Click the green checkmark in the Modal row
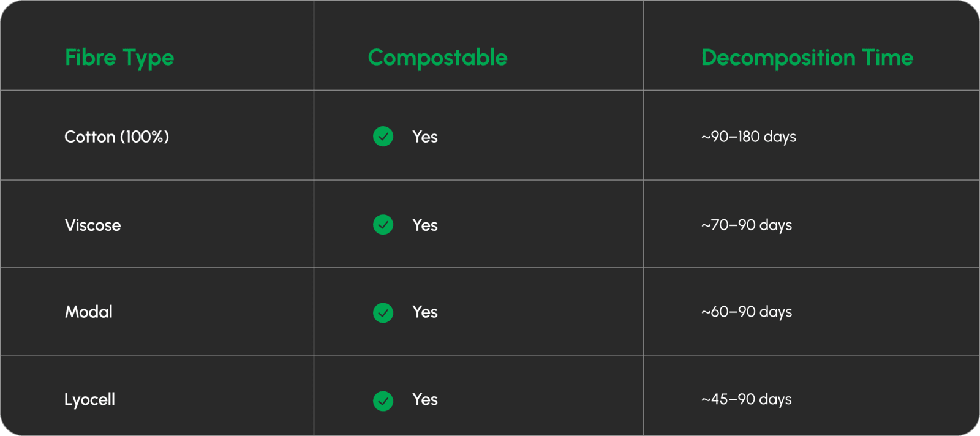 383,312
